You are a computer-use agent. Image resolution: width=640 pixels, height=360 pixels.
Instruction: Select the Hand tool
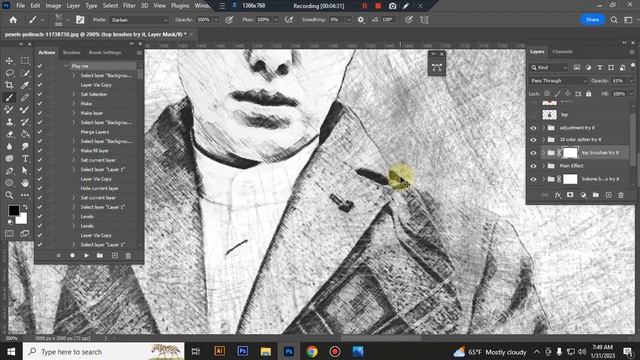point(25,183)
